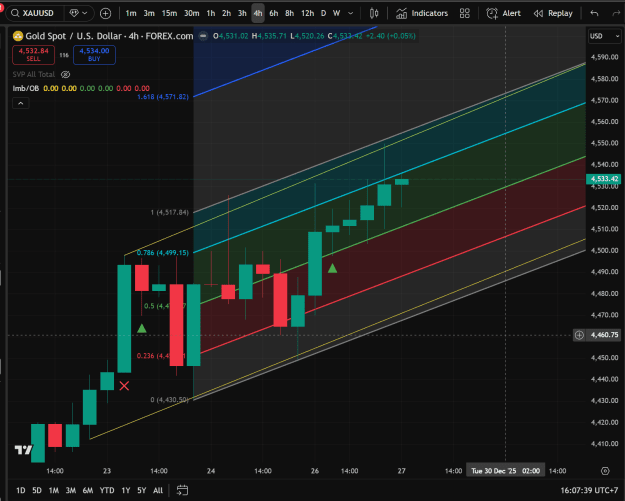Open the go-to-date calendar icon
Screen dimensions: 625x501
coord(182,490)
